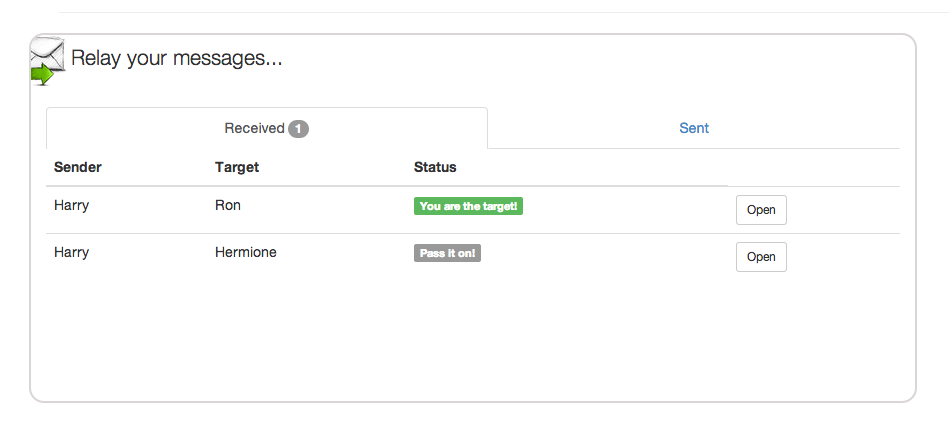Select sender Harry in the Hermione row
The width and height of the screenshot is (949, 432).
(72, 253)
